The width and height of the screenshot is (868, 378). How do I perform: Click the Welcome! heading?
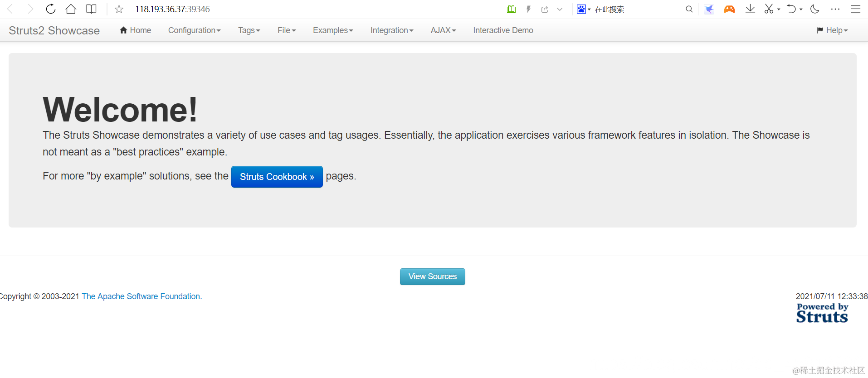pos(120,110)
